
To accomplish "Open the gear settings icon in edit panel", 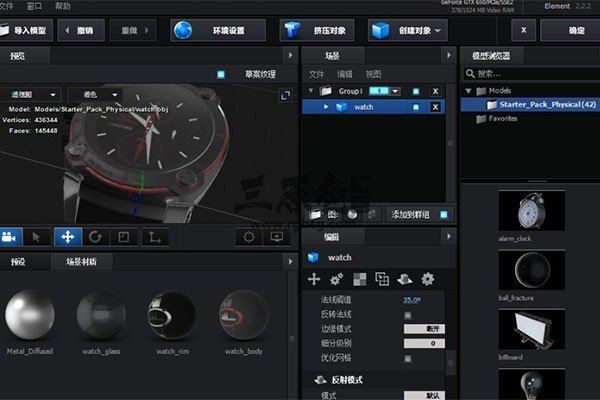I will (x=427, y=279).
